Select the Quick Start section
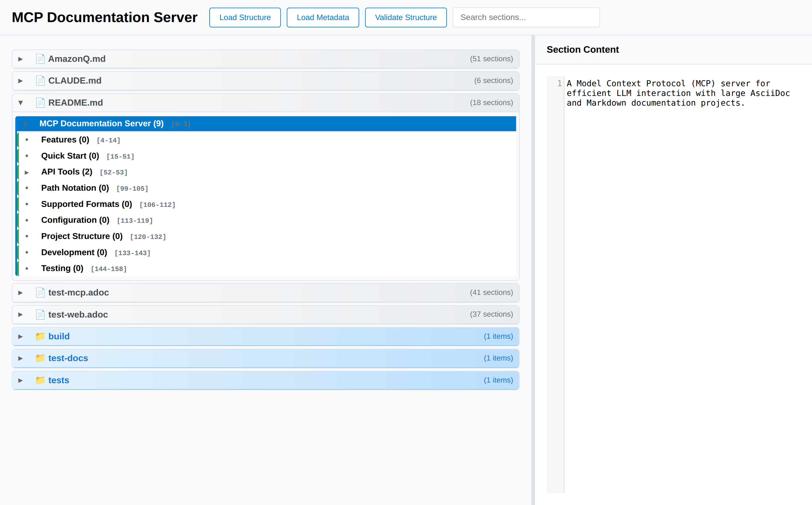The width and height of the screenshot is (812, 505). (x=70, y=156)
